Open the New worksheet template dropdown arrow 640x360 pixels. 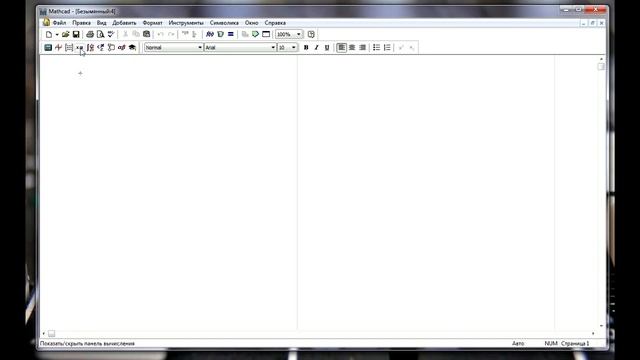(x=57, y=34)
